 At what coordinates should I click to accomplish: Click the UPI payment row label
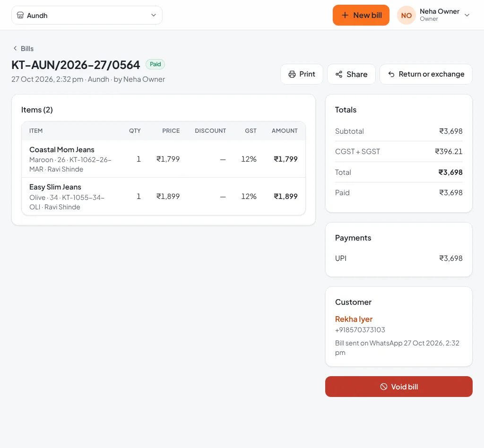(341, 258)
